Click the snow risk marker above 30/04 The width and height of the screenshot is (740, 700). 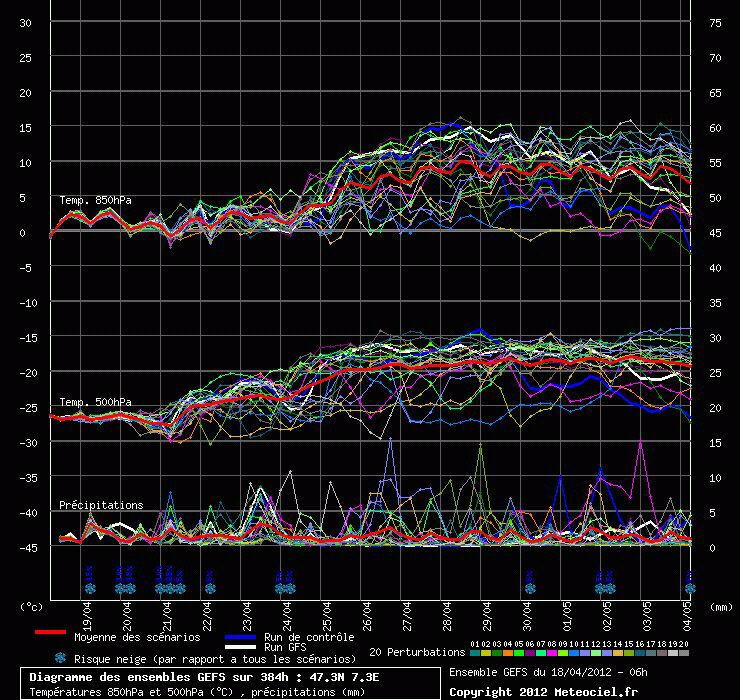529,581
